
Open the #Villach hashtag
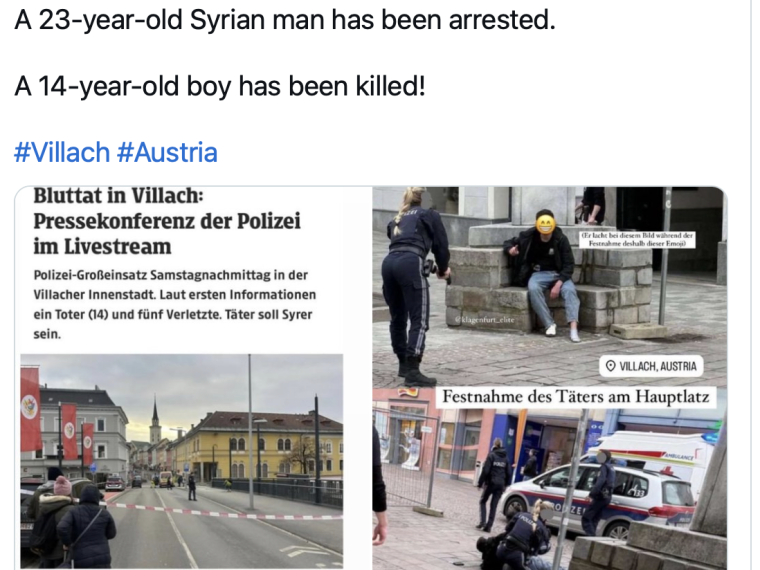point(62,153)
